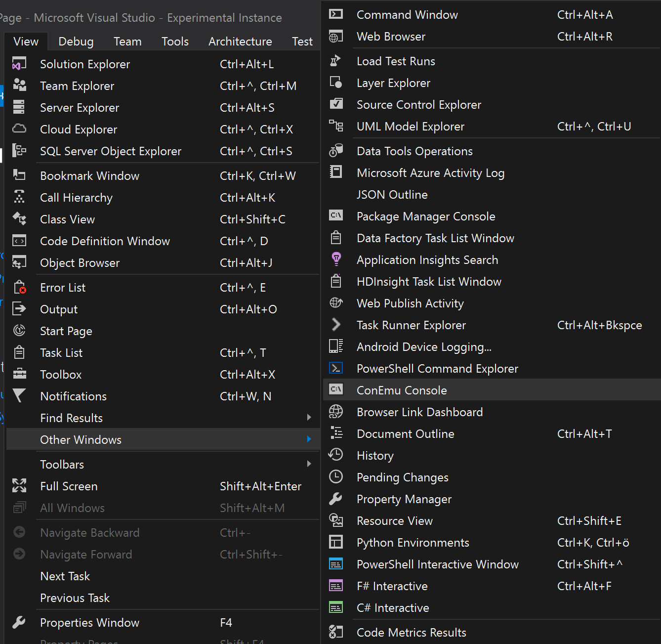
Task: Click the Web Browser globe icon
Action: pyautogui.click(x=336, y=37)
